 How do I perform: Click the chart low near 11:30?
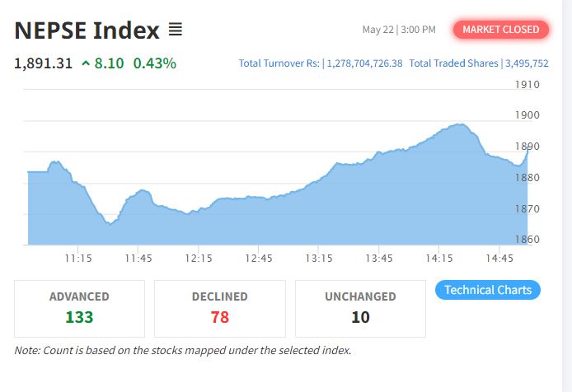[110, 224]
